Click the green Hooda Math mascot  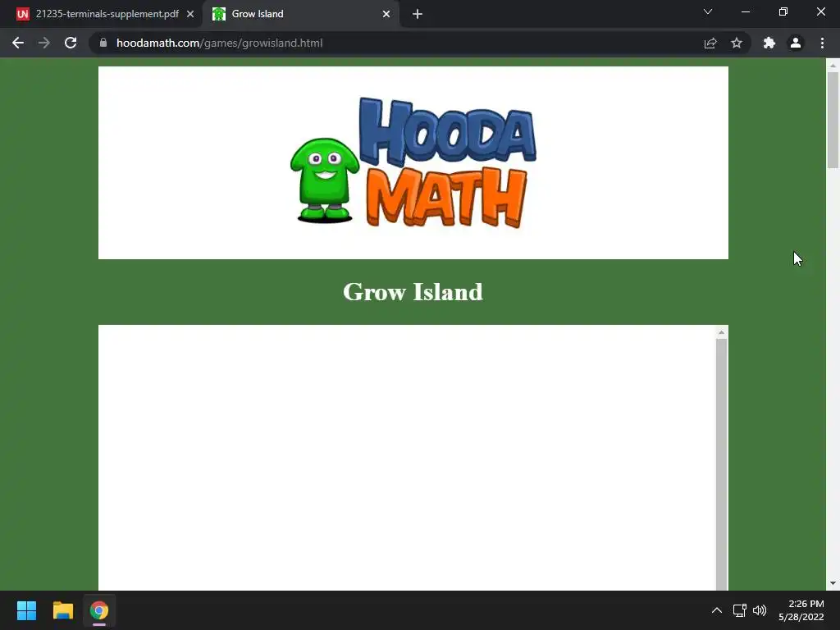point(324,180)
